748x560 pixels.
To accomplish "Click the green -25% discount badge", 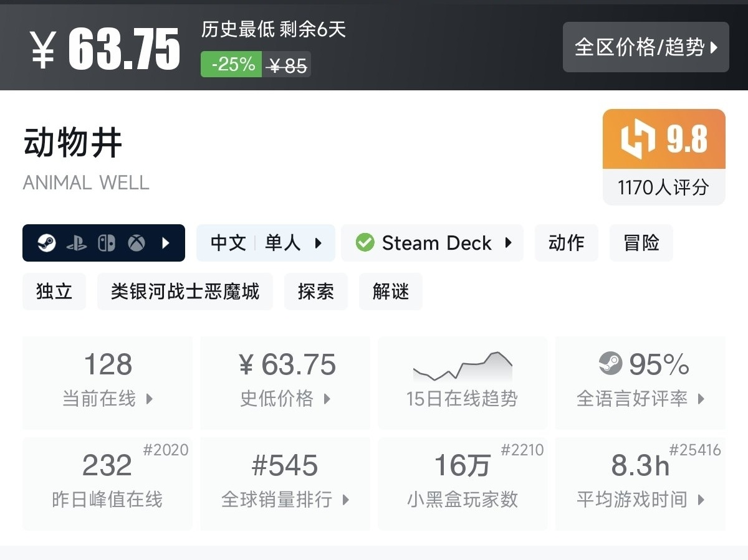I will click(x=233, y=65).
